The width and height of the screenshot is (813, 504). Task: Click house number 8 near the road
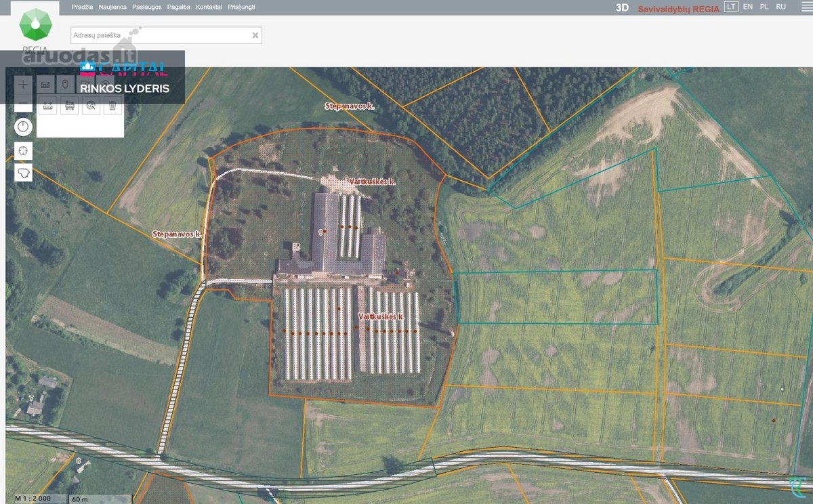click(x=80, y=461)
